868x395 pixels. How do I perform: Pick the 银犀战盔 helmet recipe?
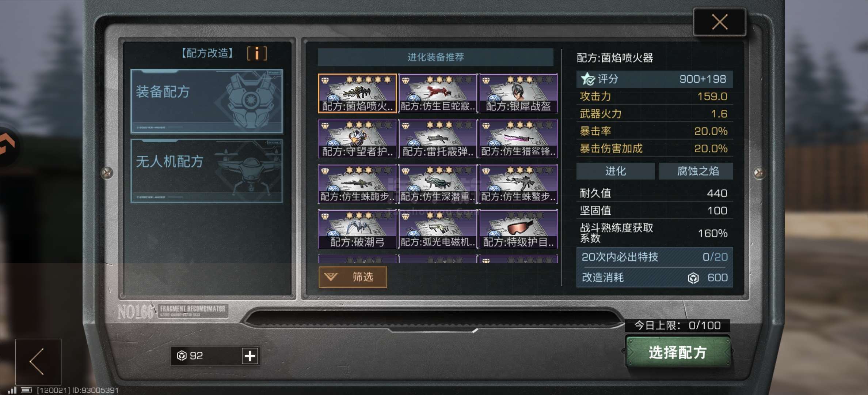pyautogui.click(x=518, y=93)
